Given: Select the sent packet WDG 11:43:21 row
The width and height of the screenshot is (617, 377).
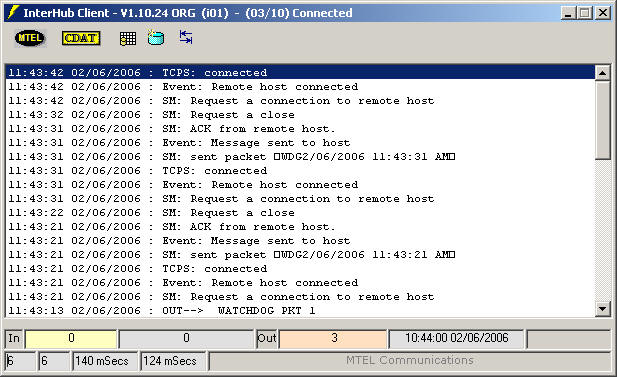Looking at the screenshot, I should (x=300, y=255).
